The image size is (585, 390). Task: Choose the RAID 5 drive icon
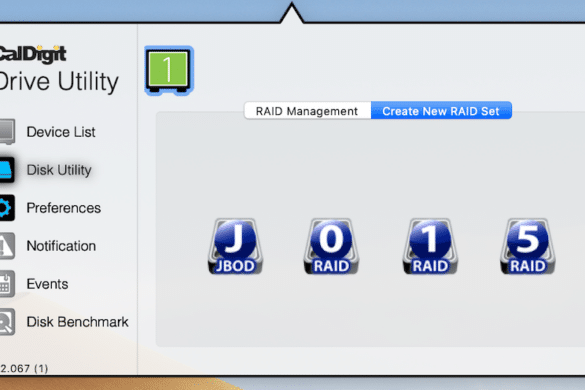point(528,246)
